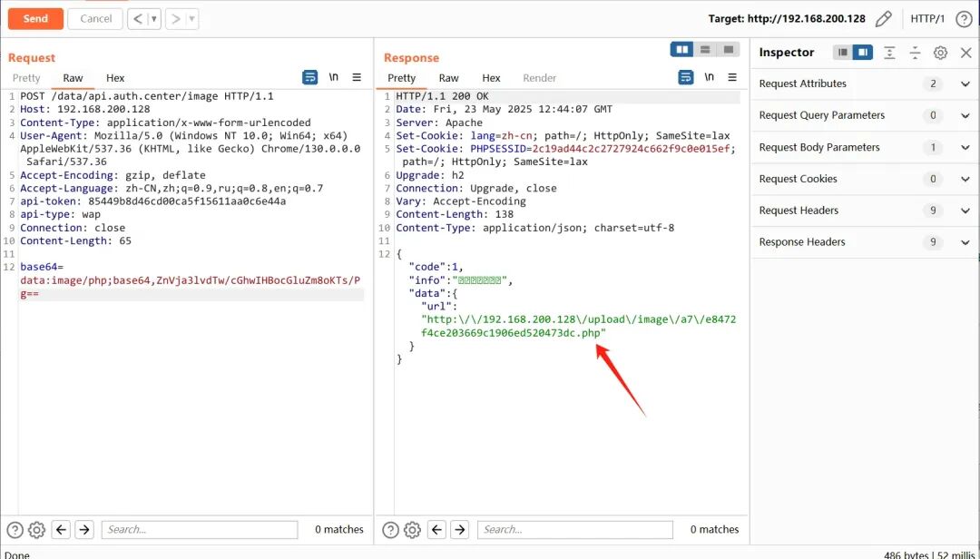Viewport: 980px width, 559px height.
Task: Open help icon under Response panel
Action: tap(390, 530)
